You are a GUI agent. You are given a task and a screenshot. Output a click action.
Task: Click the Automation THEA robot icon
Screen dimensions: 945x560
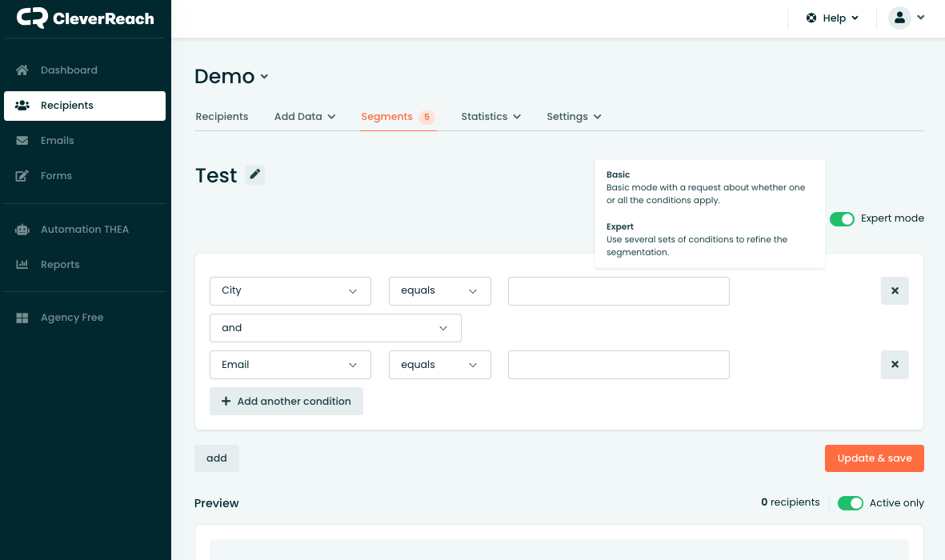(x=22, y=230)
